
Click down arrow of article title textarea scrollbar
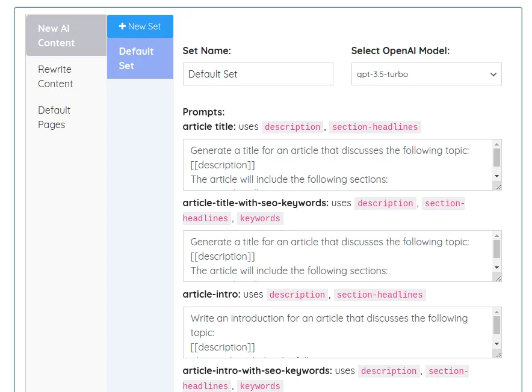(496, 176)
